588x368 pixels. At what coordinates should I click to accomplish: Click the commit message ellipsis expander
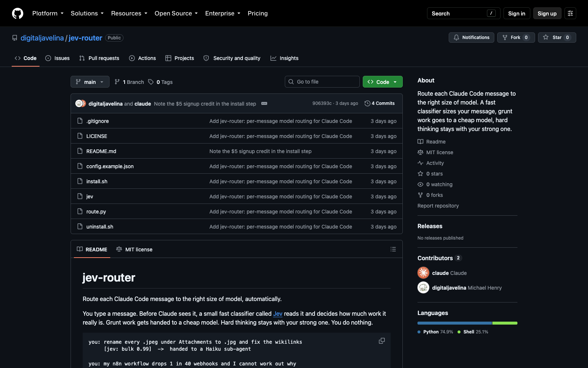pyautogui.click(x=264, y=103)
